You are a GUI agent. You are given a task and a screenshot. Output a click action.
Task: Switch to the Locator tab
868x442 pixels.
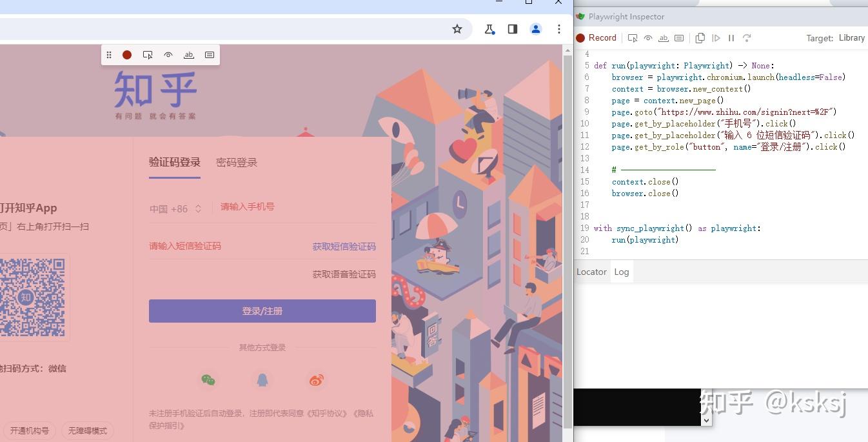(591, 272)
